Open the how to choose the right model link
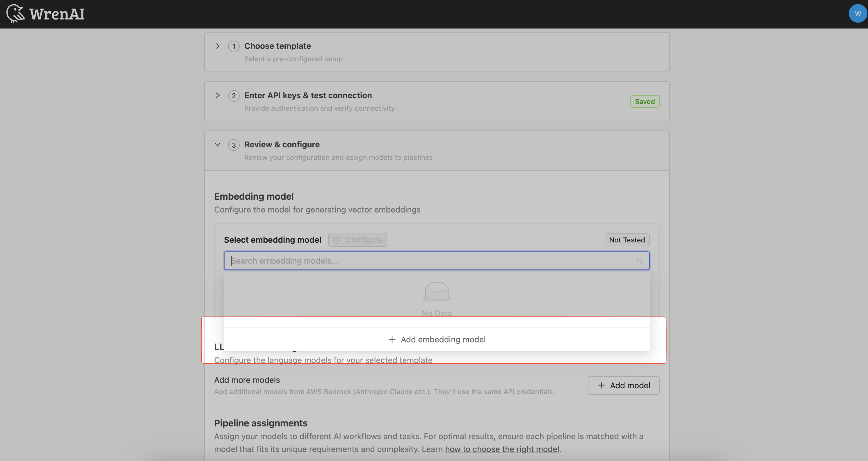 pyautogui.click(x=502, y=449)
